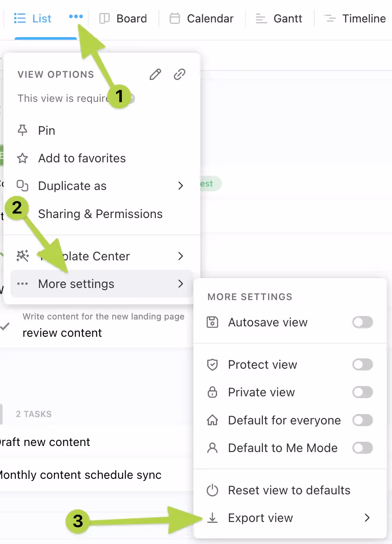
Task: Enable Default to Me Mode
Action: (x=362, y=448)
